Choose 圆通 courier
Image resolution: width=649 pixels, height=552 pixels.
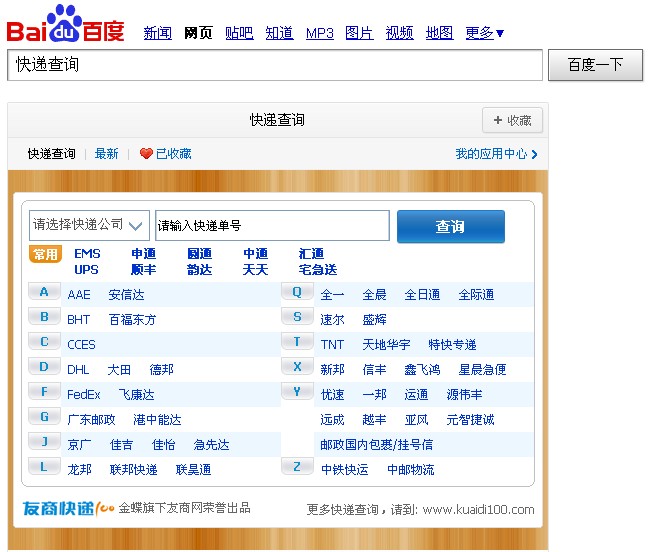click(199, 253)
